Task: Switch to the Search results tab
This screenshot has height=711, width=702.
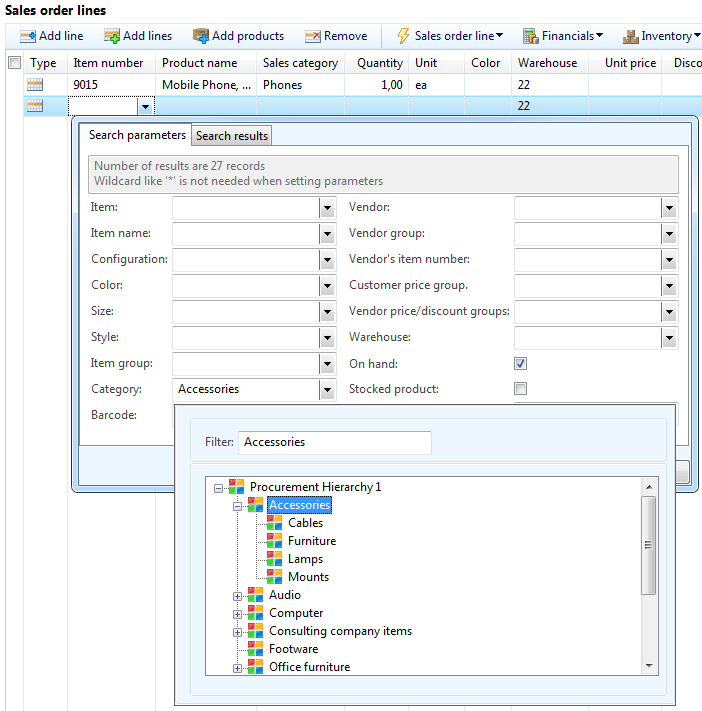Action: coord(232,136)
